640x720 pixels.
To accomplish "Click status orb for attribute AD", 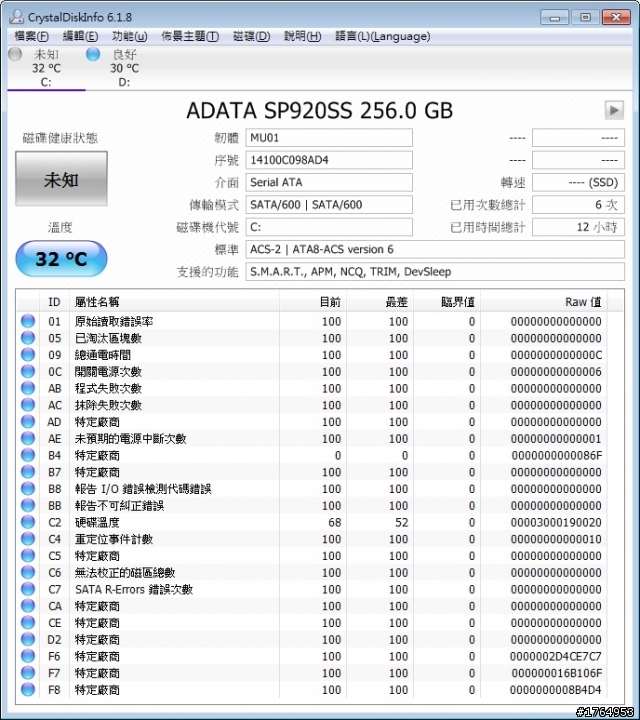I will 28,422.
